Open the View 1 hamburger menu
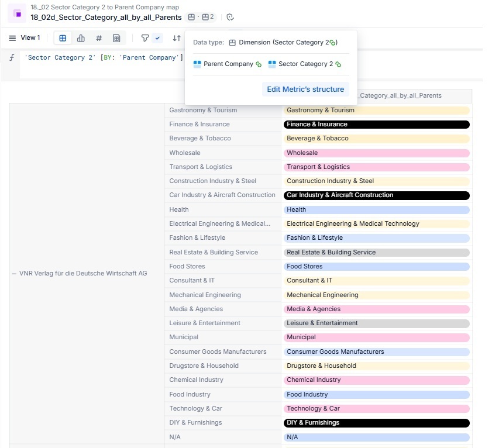 point(12,38)
